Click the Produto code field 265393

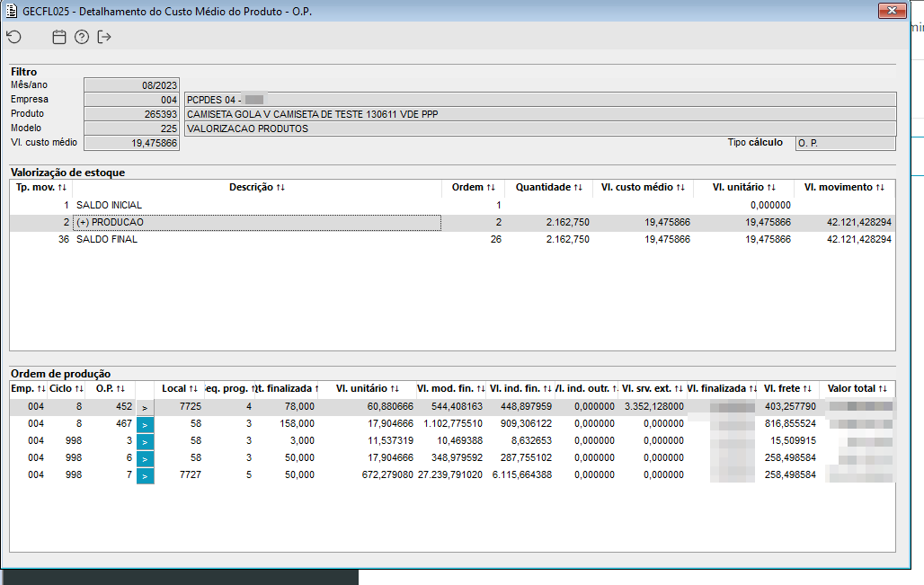131,114
